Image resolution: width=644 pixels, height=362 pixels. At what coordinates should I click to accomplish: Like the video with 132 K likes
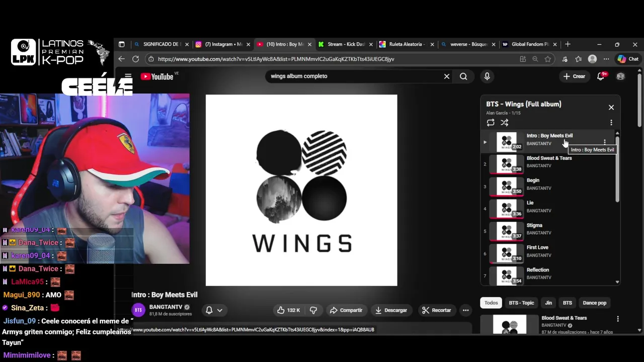(x=288, y=310)
